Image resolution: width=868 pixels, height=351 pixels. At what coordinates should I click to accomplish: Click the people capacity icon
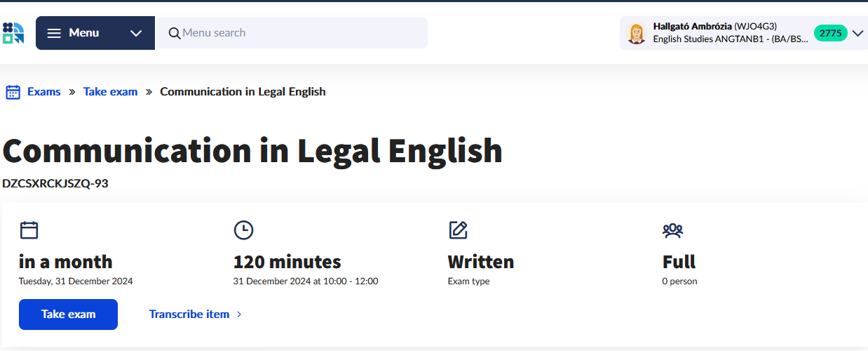coord(672,230)
